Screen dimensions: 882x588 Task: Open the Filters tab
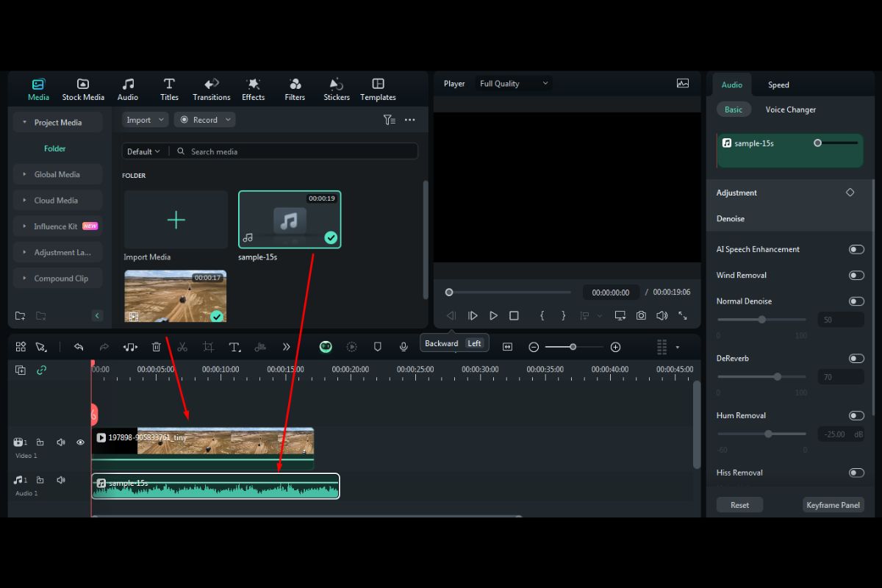(295, 90)
